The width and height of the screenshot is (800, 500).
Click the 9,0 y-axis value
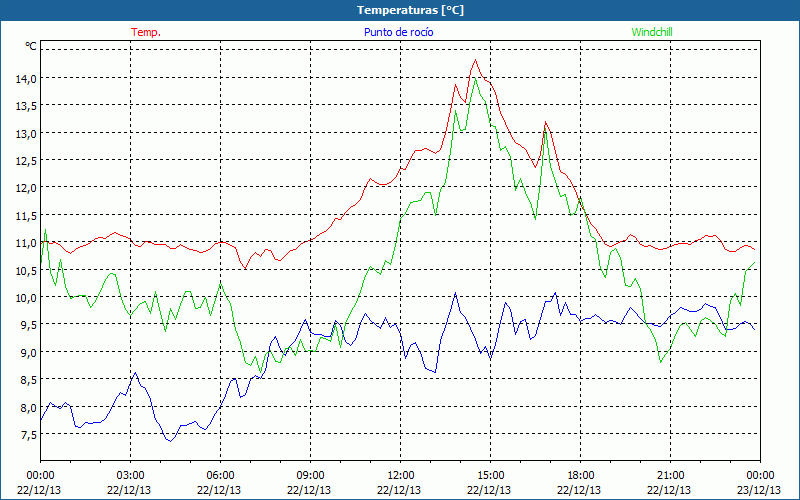point(28,353)
